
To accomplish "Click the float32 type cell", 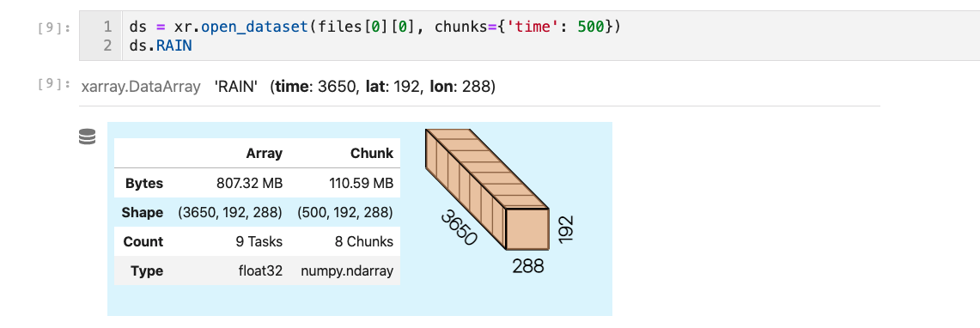I will (261, 271).
